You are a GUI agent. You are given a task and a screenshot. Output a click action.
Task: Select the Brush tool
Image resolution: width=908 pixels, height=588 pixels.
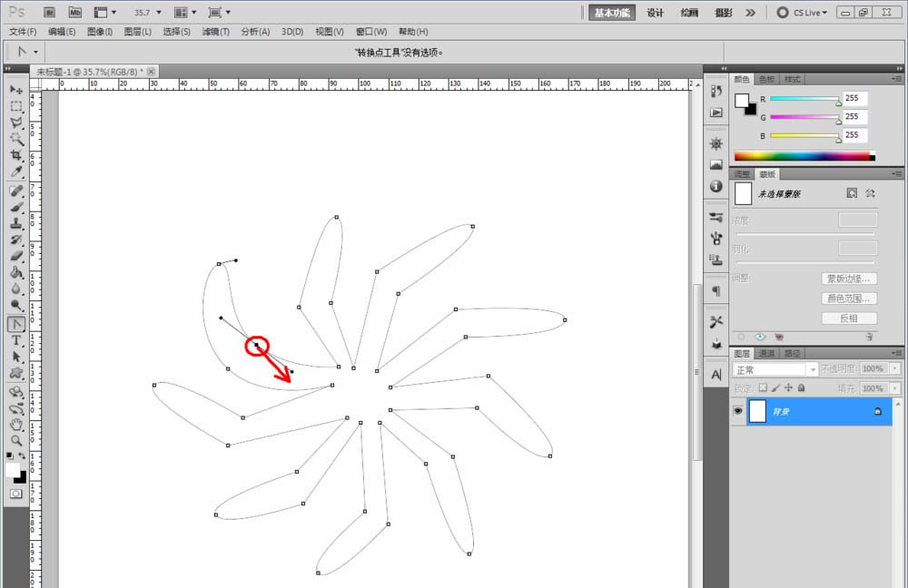tap(16, 207)
